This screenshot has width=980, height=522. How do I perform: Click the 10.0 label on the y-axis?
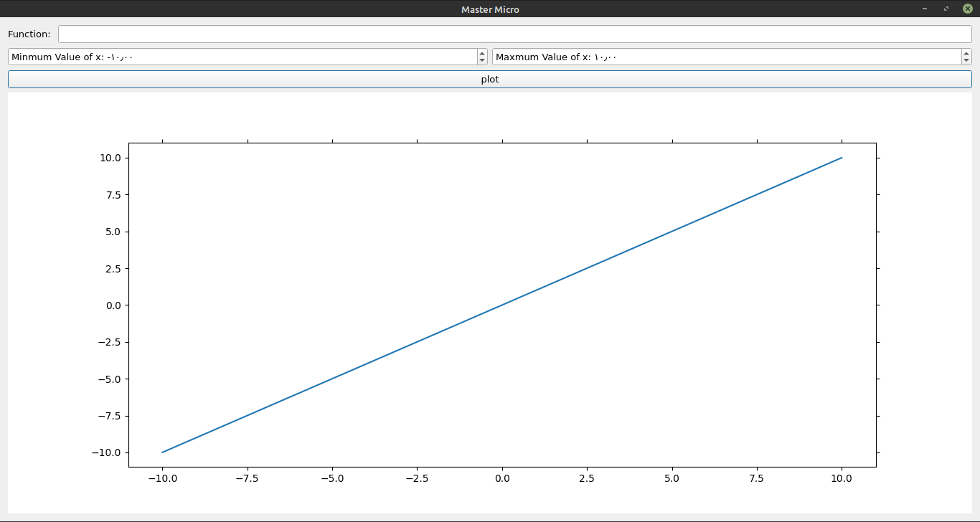[112, 157]
